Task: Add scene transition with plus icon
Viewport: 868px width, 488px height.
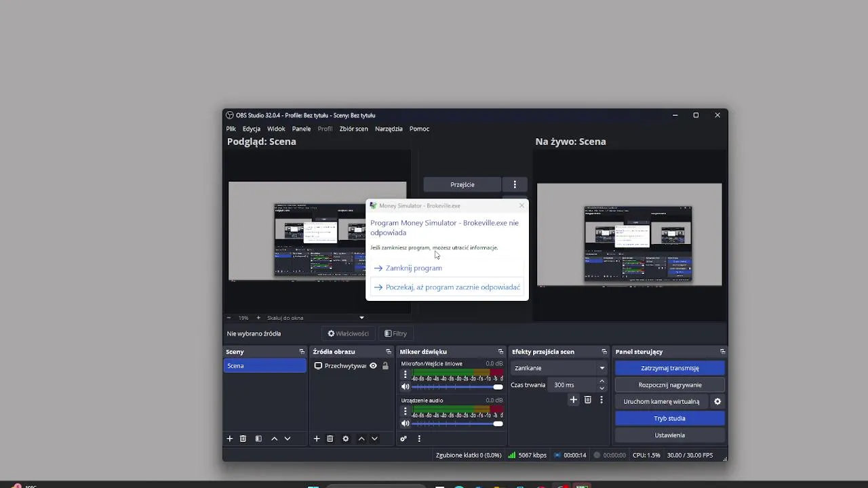Action: pos(573,400)
